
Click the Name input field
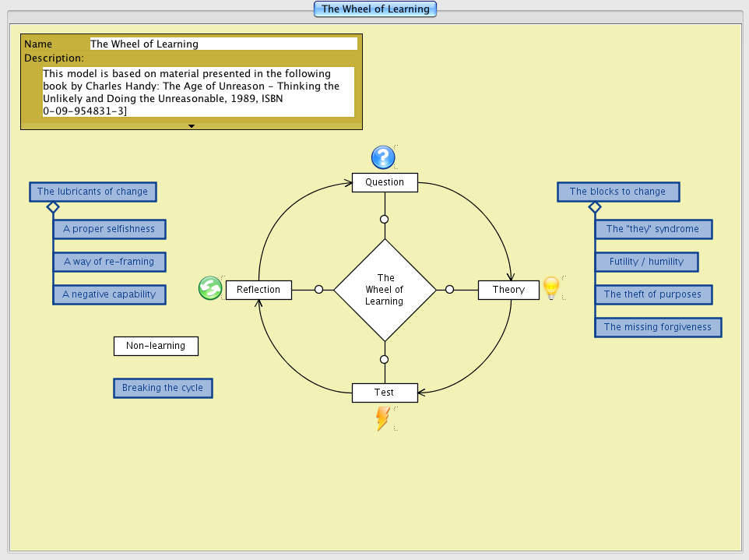[223, 44]
